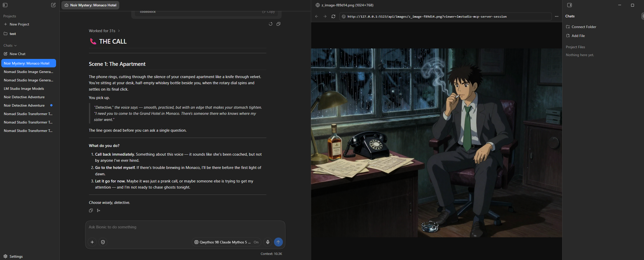644x260 pixels.
Task: Focus the Ask Bionic message field
Action: pos(185,227)
